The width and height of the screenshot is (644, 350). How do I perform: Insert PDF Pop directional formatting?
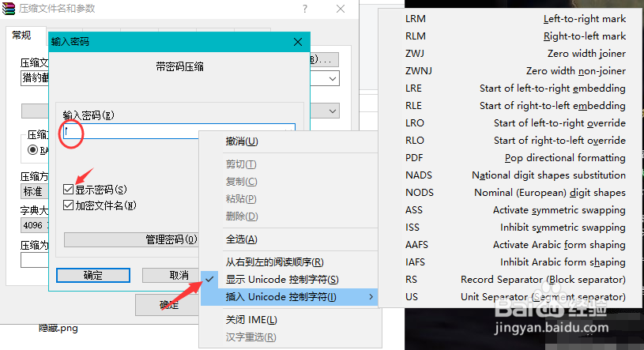[x=511, y=158]
